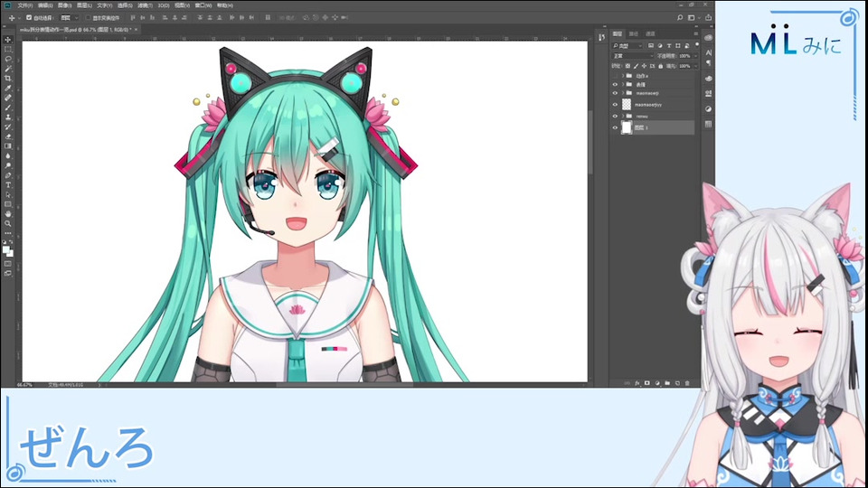The width and height of the screenshot is (868, 488).
Task: Click lock position icon in Layers panel
Action: [x=644, y=66]
